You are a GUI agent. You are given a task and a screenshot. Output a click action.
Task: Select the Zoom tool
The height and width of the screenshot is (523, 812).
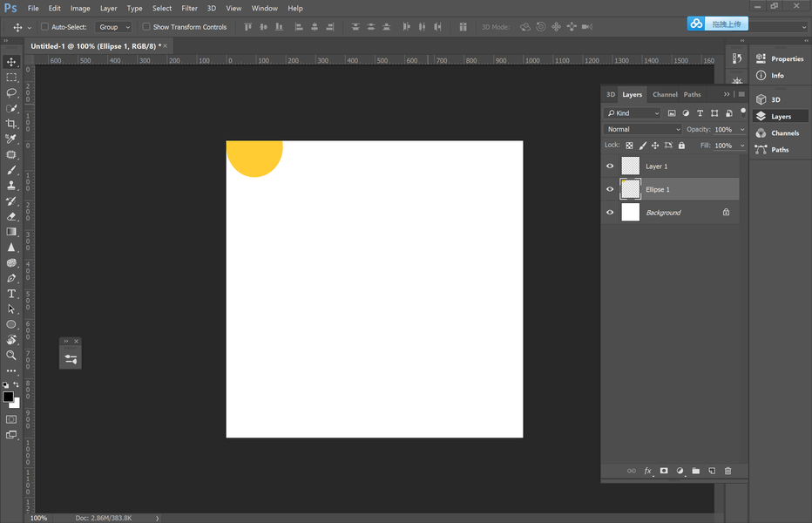(10, 355)
